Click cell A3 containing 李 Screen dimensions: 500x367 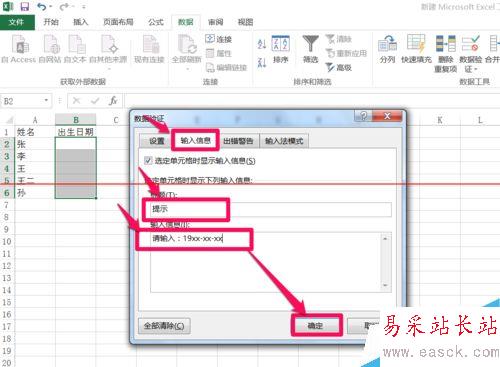point(35,156)
